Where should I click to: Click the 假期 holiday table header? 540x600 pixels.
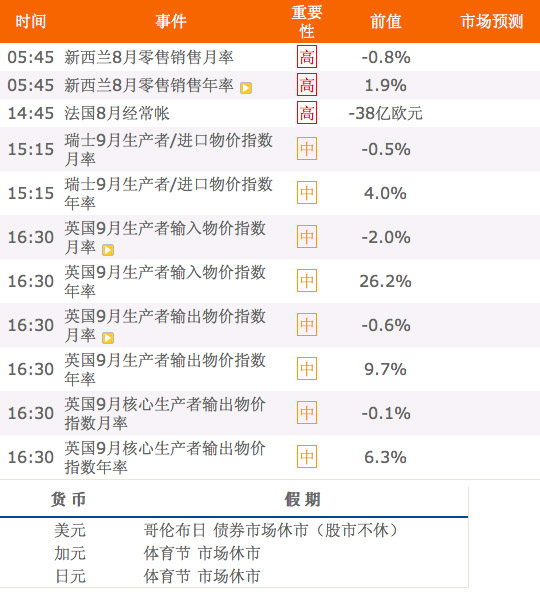(x=302, y=499)
